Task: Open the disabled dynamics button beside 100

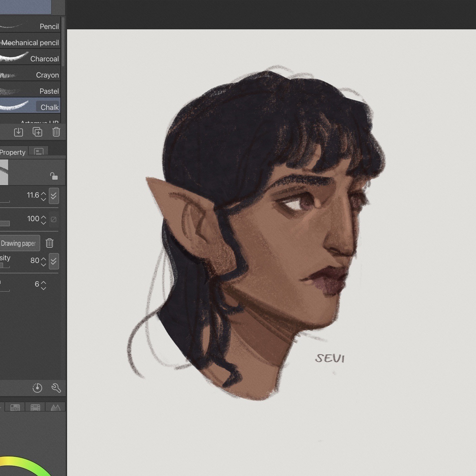Action: tap(54, 219)
